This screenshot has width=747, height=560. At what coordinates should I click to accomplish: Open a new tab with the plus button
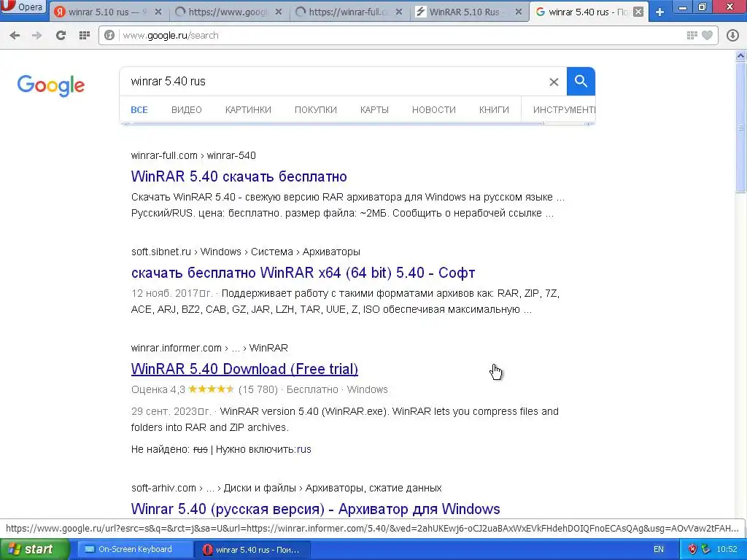click(x=659, y=12)
